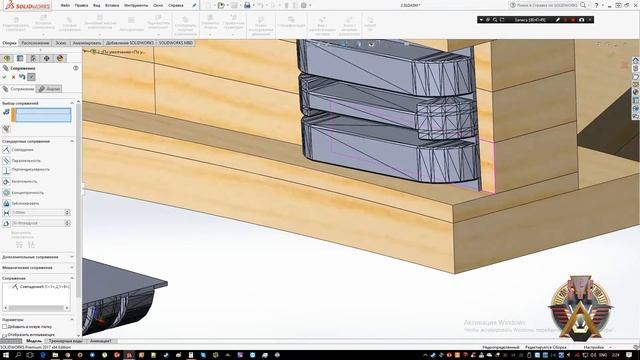Viewport: 640px width, 360px height.
Task: Open the Sketch ribbon tab
Action: point(61,43)
